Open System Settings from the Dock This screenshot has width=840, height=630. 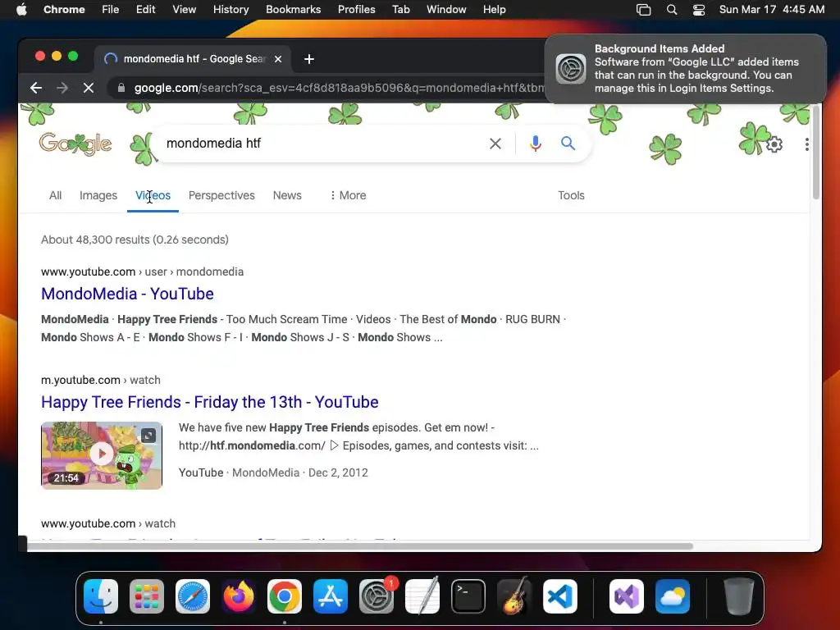(377, 596)
